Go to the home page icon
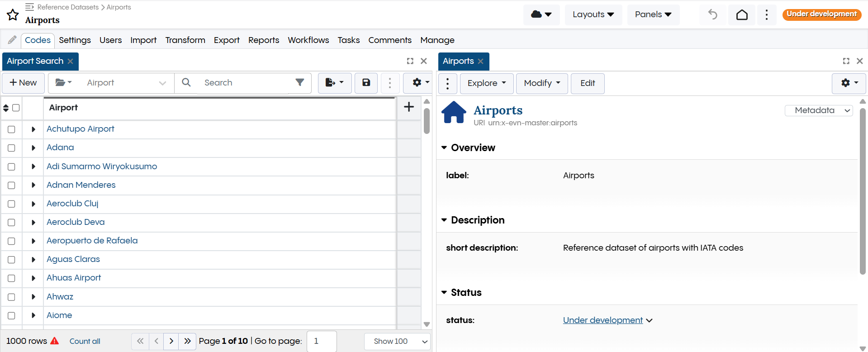The height and width of the screenshot is (352, 868). [742, 14]
